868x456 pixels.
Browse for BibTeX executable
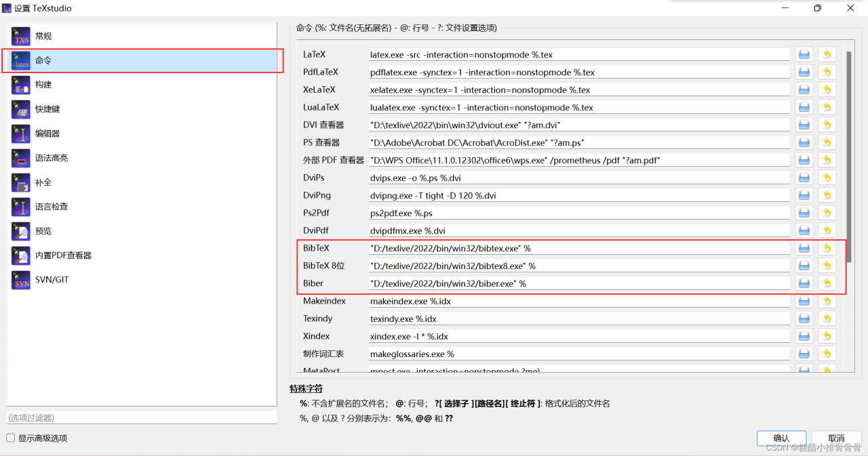804,248
